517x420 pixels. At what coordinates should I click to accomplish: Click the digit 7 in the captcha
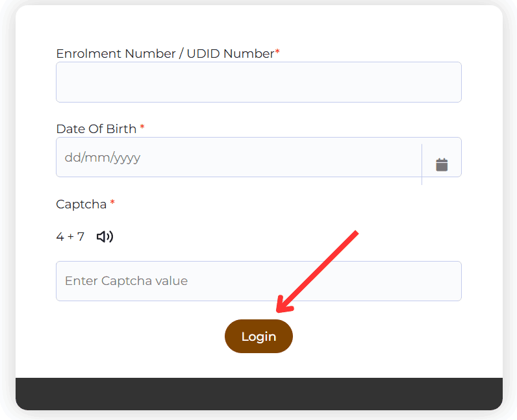[81, 236]
